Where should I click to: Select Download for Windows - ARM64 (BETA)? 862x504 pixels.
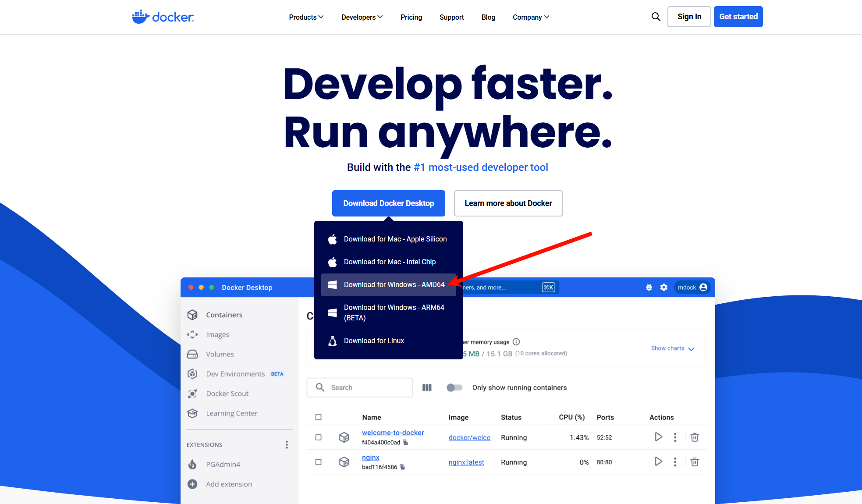pos(389,312)
